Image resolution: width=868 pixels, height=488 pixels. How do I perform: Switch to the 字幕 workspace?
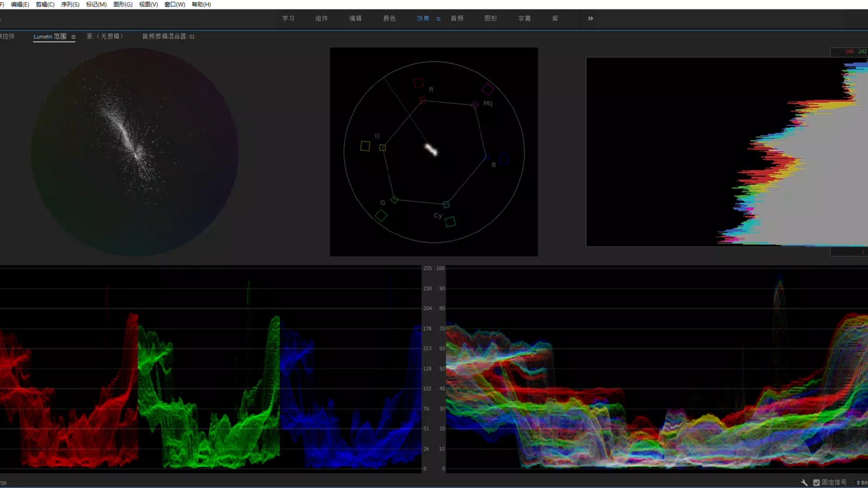[x=525, y=18]
